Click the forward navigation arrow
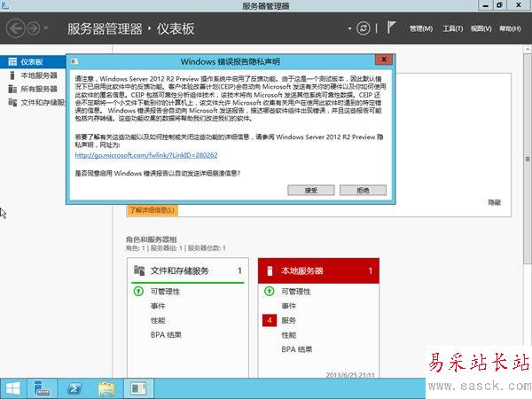 tap(34, 28)
